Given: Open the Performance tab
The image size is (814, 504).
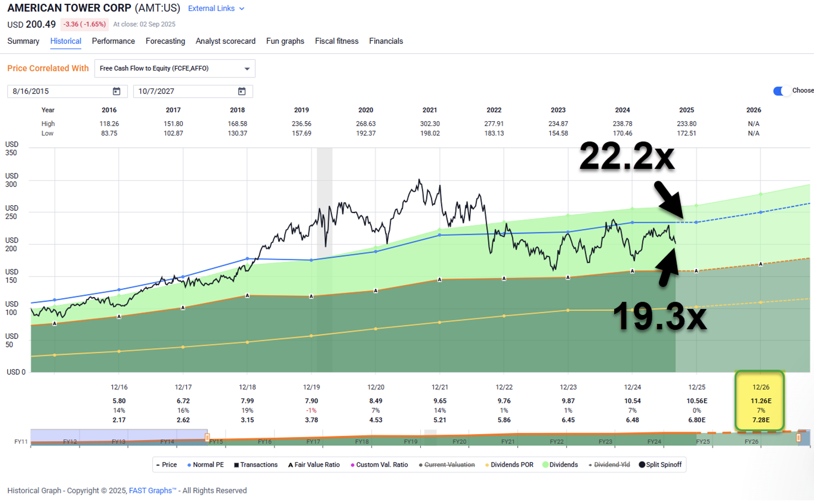Looking at the screenshot, I should 113,41.
